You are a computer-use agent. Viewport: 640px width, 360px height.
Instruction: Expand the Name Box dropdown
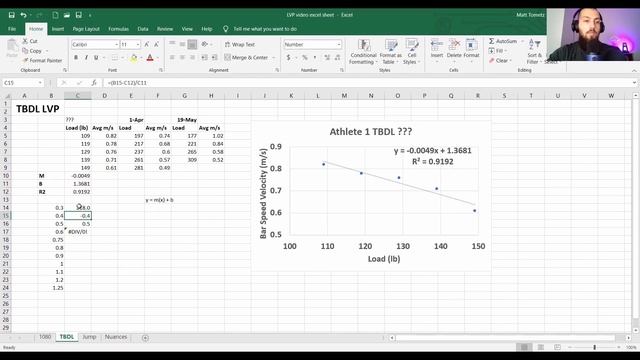coord(40,83)
